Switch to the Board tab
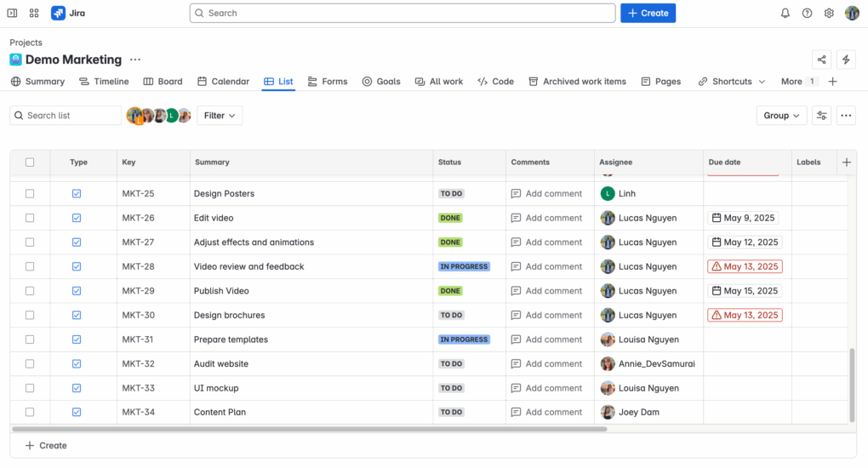Viewport: 868px width, 468px height. 163,82
